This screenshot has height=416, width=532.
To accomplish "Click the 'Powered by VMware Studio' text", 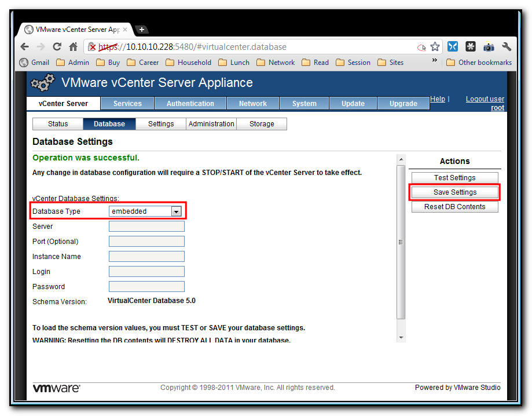I will click(458, 388).
